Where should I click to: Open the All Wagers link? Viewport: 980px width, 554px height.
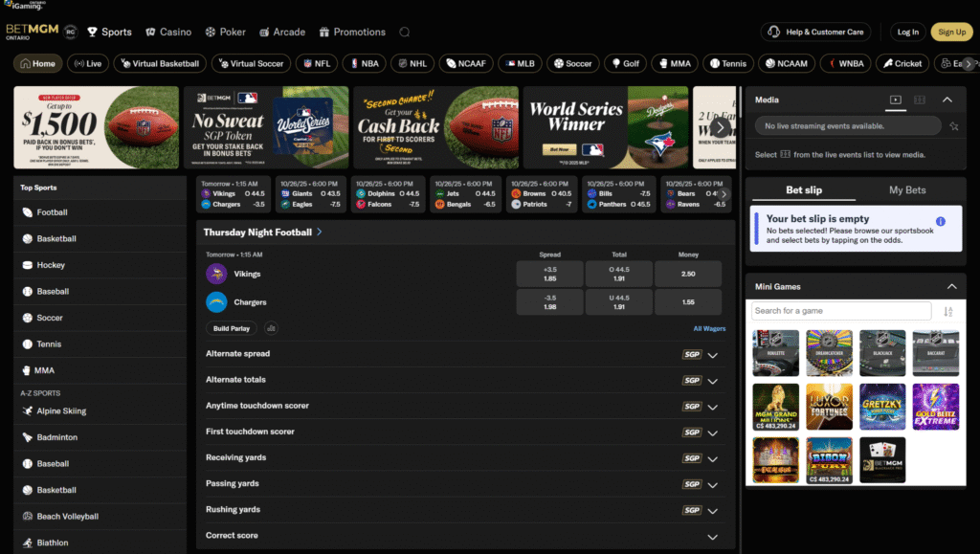tap(709, 328)
